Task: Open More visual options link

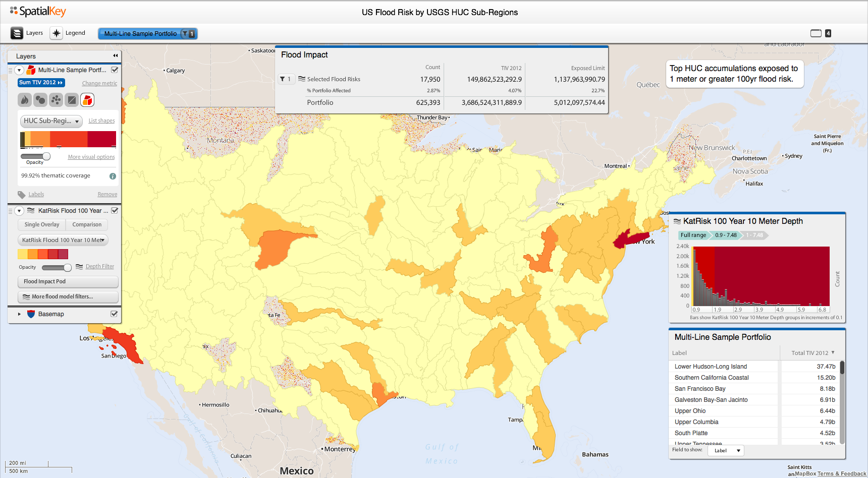Action: (x=91, y=157)
